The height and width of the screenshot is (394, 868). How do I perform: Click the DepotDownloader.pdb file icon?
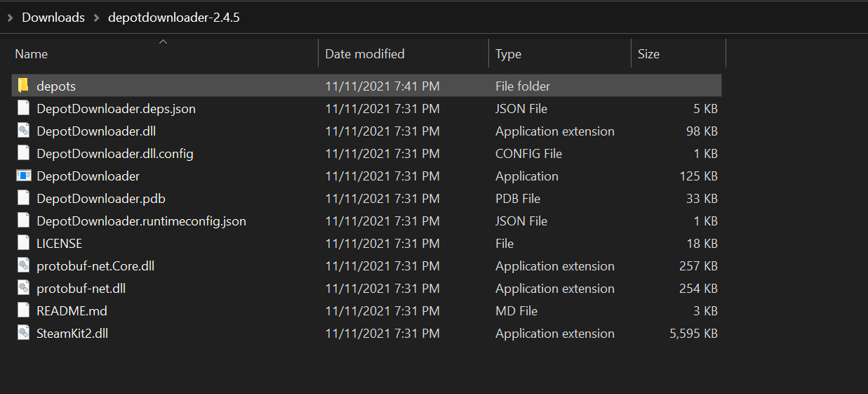point(23,198)
